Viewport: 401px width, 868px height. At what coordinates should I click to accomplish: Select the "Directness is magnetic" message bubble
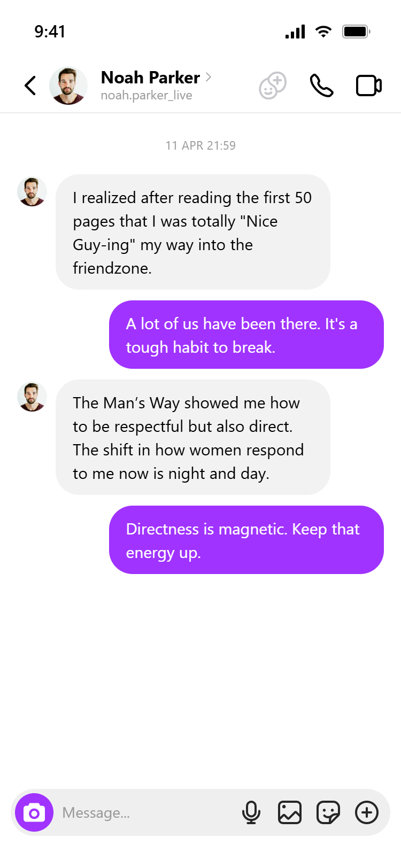point(246,540)
